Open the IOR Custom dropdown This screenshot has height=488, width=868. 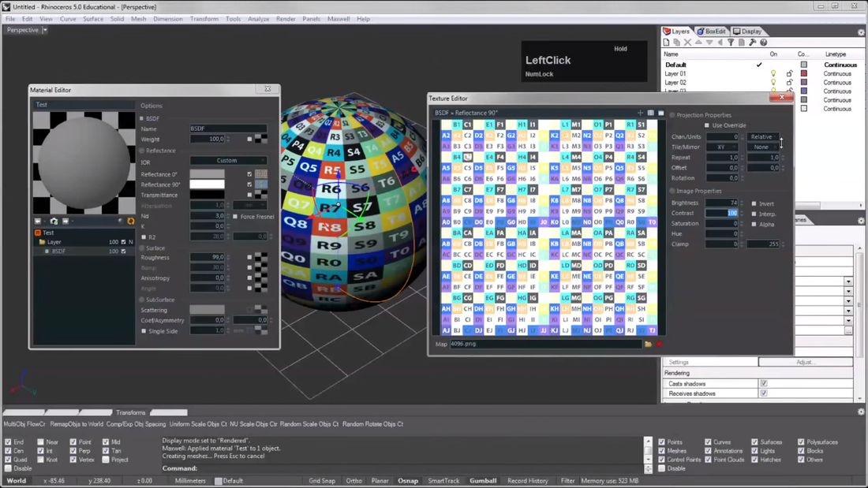[228, 161]
